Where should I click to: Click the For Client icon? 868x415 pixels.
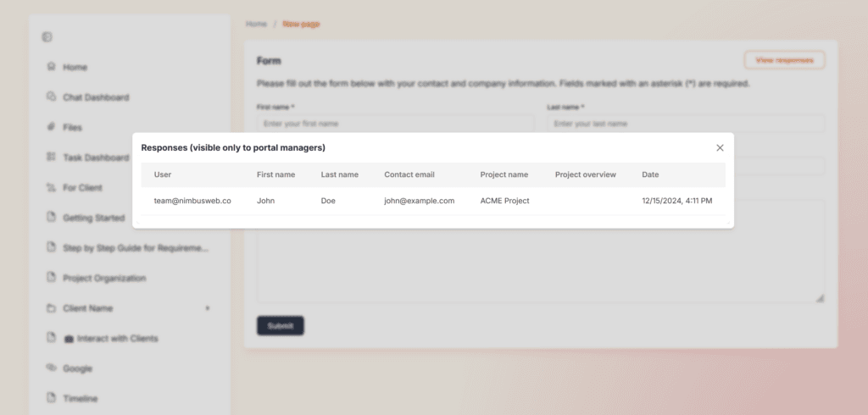(52, 187)
